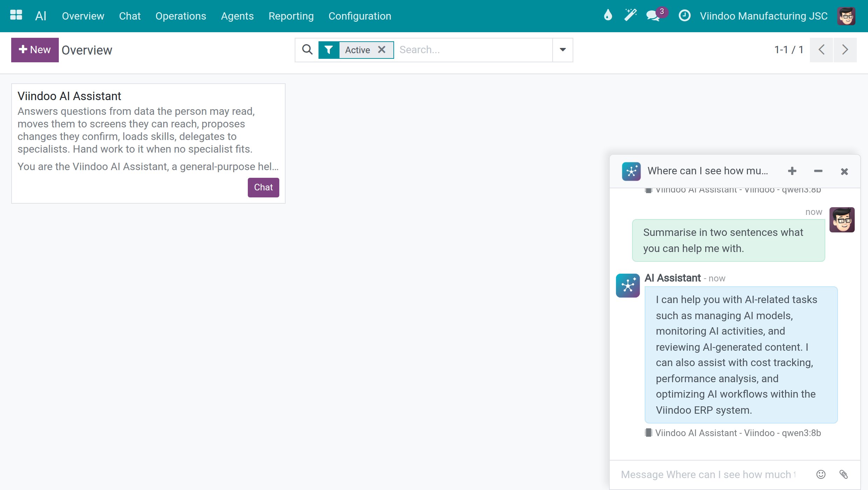Open the user avatar menu in navbar

tap(846, 16)
